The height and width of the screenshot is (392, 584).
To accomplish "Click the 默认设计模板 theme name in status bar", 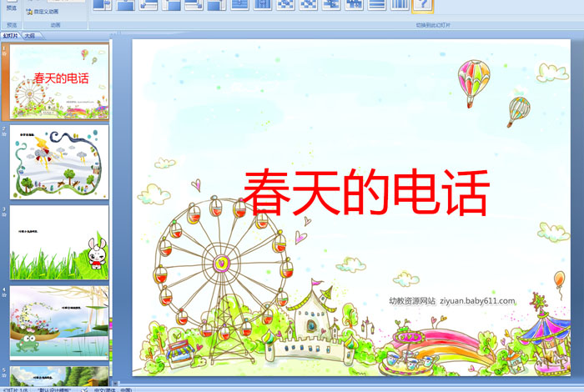I will [x=54, y=389].
